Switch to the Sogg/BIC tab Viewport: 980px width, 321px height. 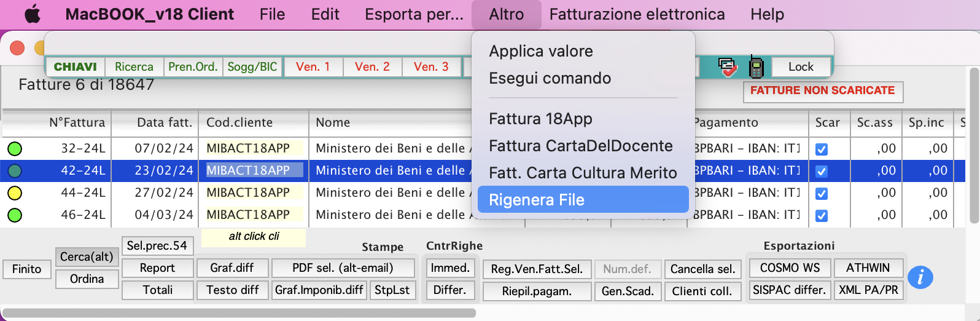tap(252, 66)
